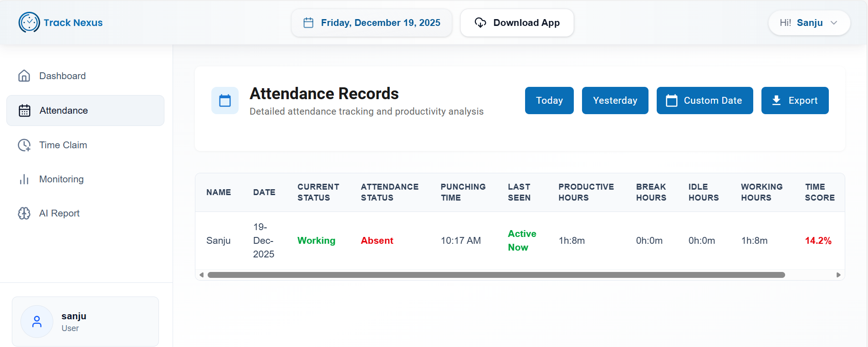Click the Attendance calendar icon in sidebar
868x347 pixels.
(x=25, y=111)
